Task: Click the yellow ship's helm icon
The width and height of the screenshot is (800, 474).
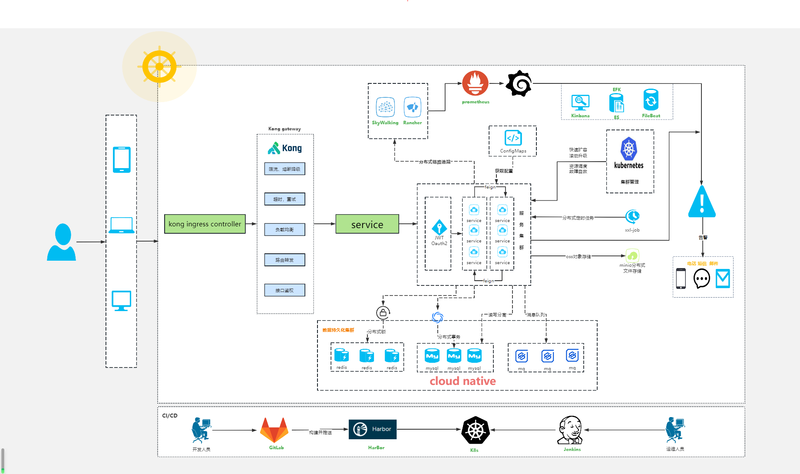Action: click(x=160, y=67)
